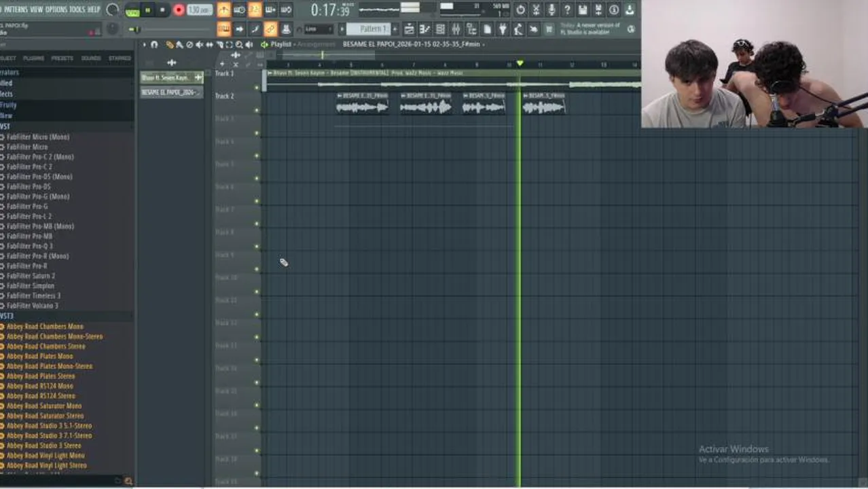The height and width of the screenshot is (489, 868).
Task: Open the Playlist menu arrow
Action: point(145,45)
